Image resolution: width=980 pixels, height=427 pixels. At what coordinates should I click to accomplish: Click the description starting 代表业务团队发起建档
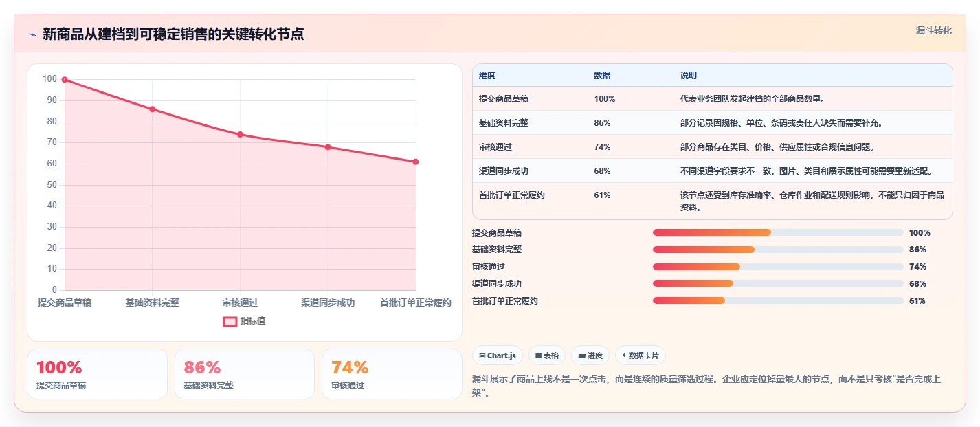[x=753, y=99]
